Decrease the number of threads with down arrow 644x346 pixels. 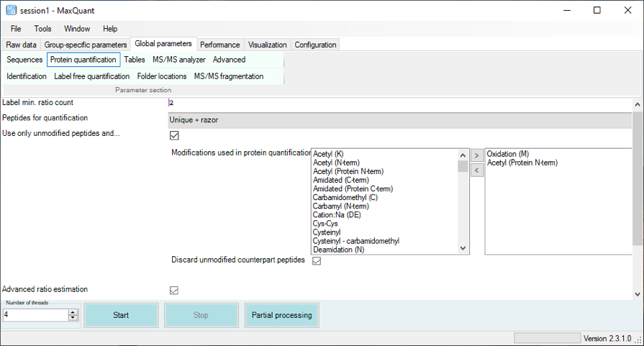[73, 318]
